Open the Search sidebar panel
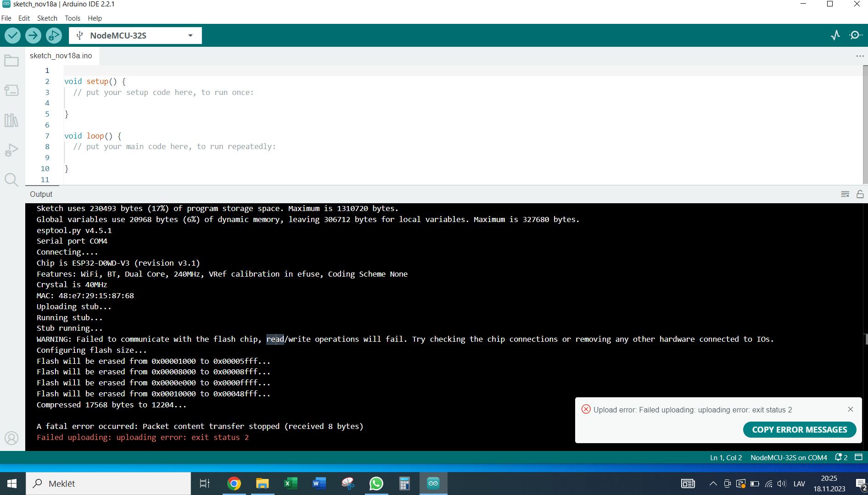 click(11, 179)
